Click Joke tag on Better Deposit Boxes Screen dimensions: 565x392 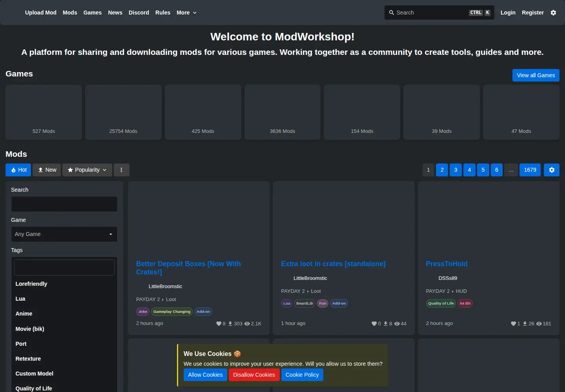143,312
